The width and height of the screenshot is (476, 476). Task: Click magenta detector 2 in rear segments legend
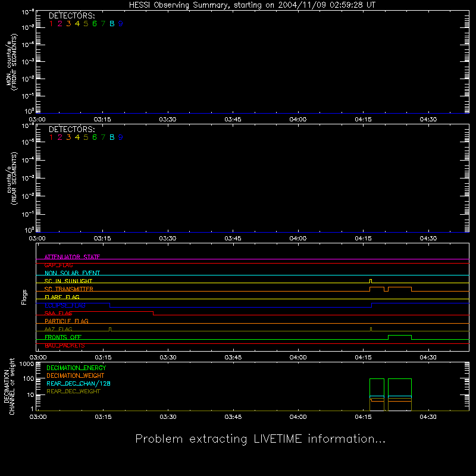coord(60,137)
